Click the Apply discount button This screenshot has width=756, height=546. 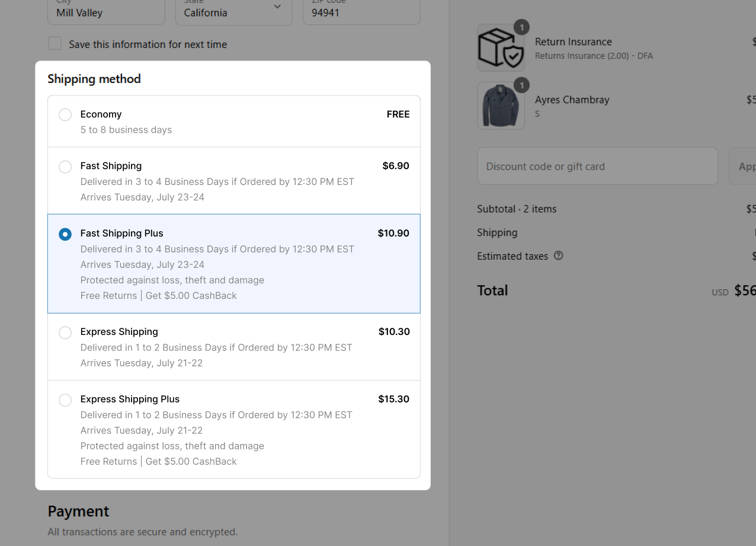pos(742,166)
